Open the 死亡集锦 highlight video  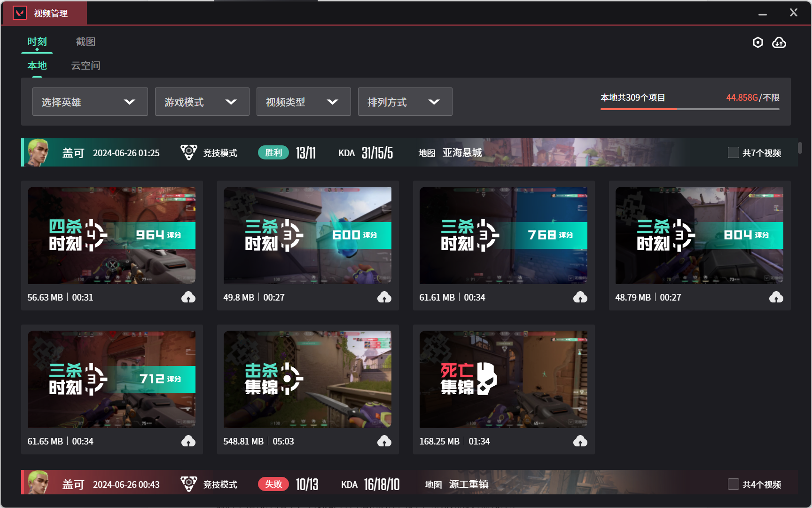tap(503, 379)
